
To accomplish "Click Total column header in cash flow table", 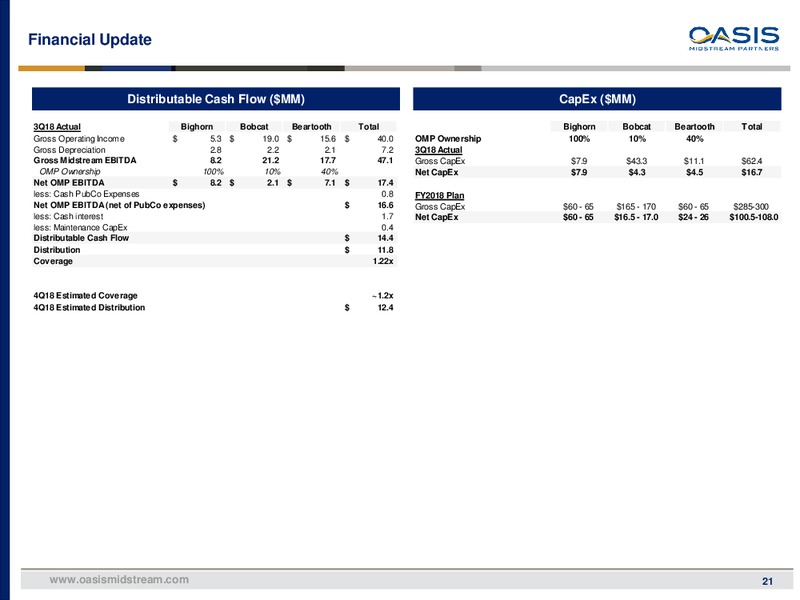I will (x=368, y=127).
